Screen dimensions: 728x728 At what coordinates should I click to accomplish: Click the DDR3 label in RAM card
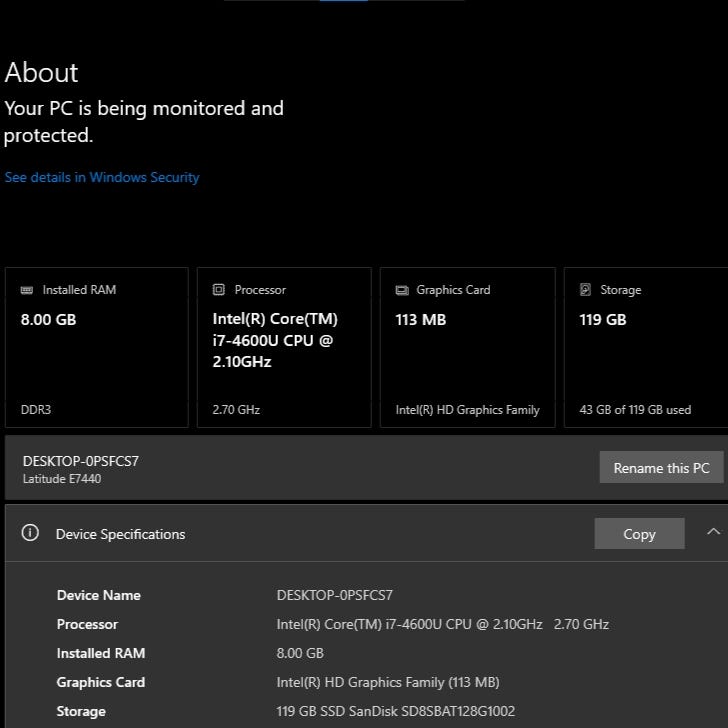[x=37, y=410]
